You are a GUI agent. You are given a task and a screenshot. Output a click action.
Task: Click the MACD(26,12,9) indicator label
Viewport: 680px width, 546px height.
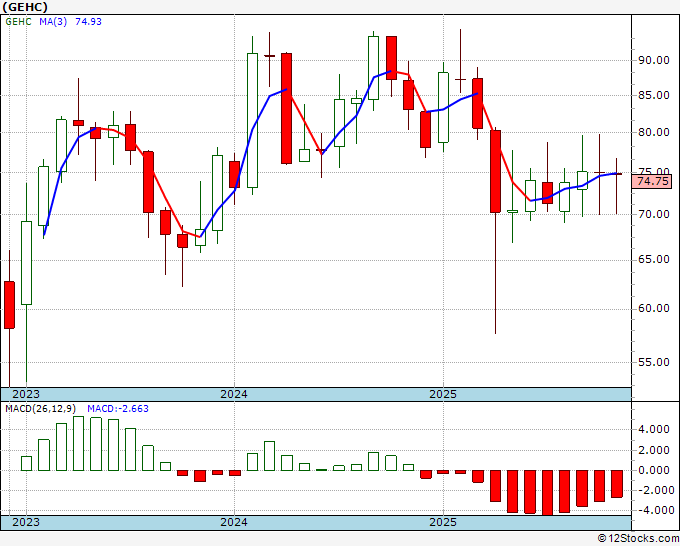pyautogui.click(x=40, y=409)
